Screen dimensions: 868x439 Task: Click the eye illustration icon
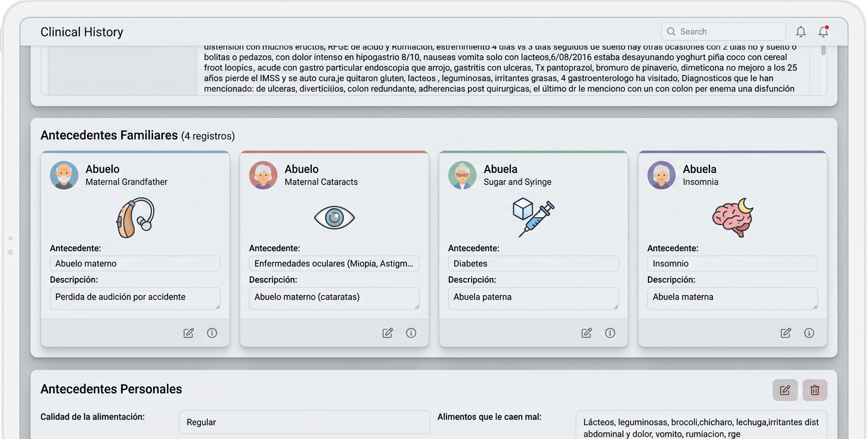point(334,218)
